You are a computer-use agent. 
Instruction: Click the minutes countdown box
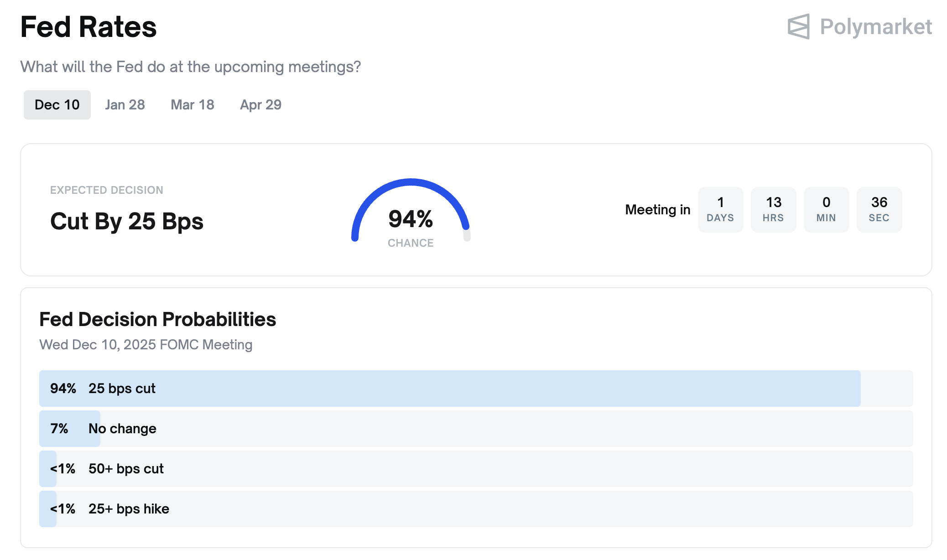click(826, 210)
